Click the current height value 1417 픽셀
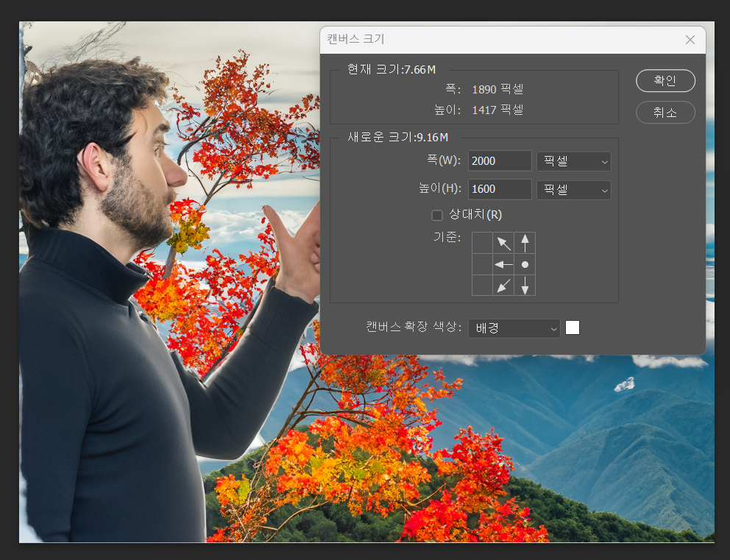 [497, 110]
